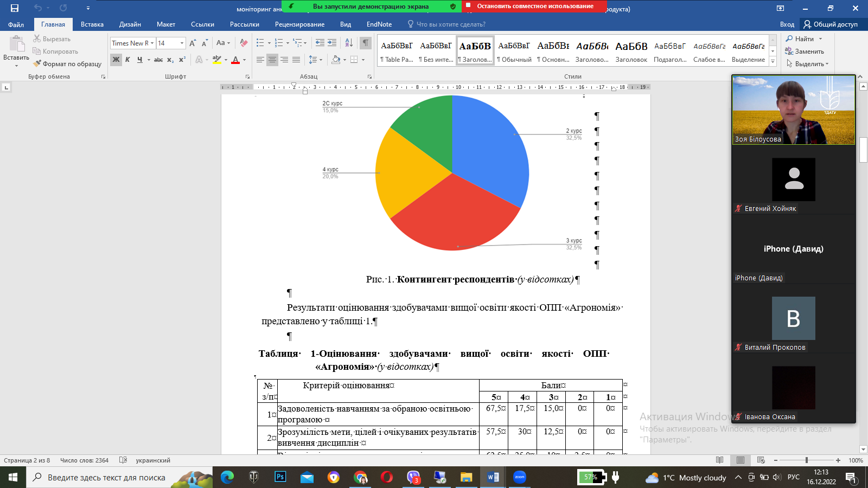Click Заменить button
868x488 pixels.
[805, 52]
